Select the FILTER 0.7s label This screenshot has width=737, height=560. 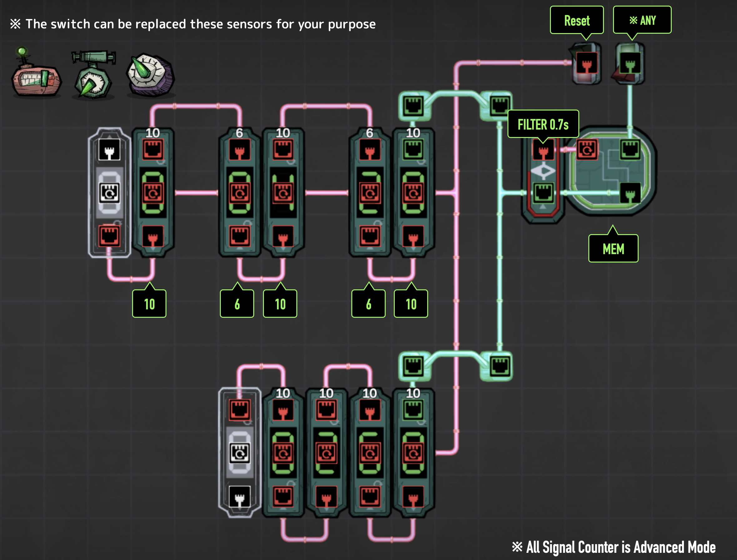[543, 124]
